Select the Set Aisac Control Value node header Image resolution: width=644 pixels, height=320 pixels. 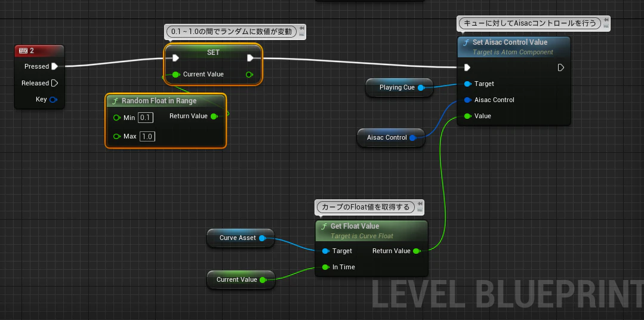(514, 47)
